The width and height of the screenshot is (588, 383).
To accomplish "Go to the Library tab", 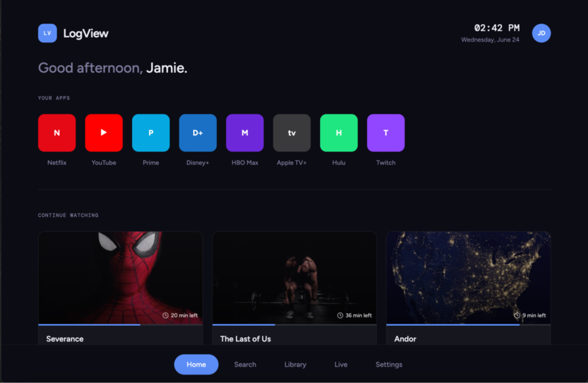I will tap(295, 364).
